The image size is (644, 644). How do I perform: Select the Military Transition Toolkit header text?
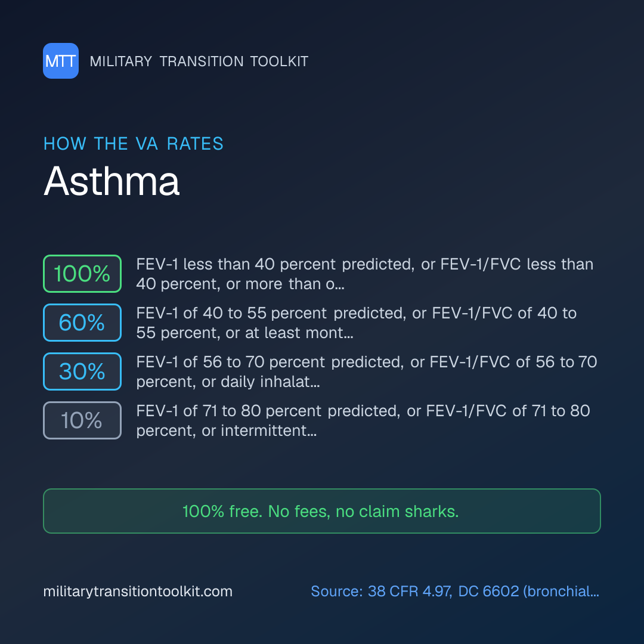pyautogui.click(x=199, y=61)
